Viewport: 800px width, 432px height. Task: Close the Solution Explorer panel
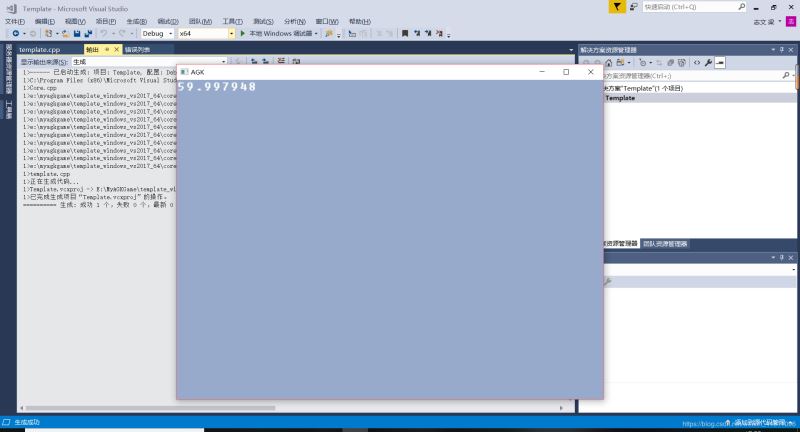click(791, 50)
